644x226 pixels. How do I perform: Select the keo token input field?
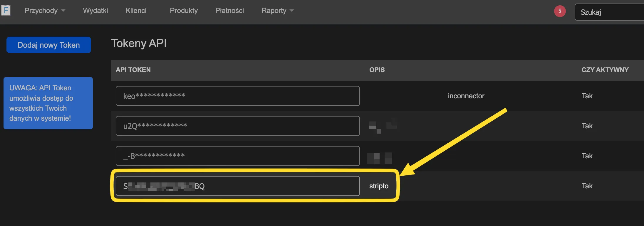point(237,96)
